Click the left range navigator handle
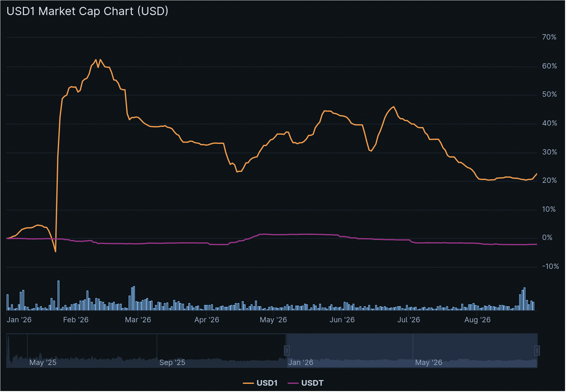 pyautogui.click(x=287, y=350)
